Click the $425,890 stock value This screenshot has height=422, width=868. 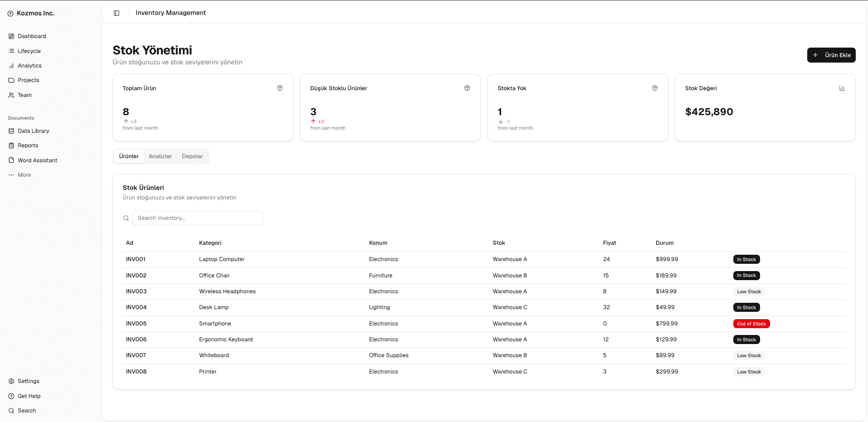(x=709, y=112)
